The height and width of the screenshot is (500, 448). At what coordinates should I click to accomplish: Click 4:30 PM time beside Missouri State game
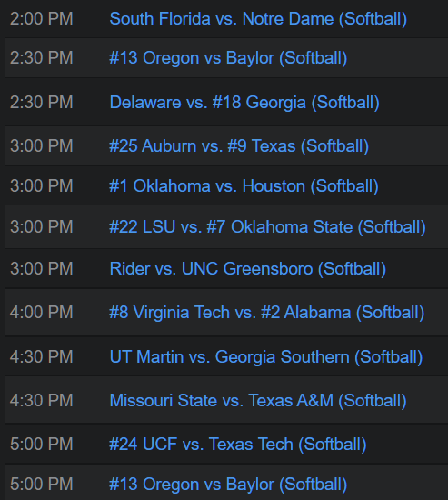(x=42, y=401)
